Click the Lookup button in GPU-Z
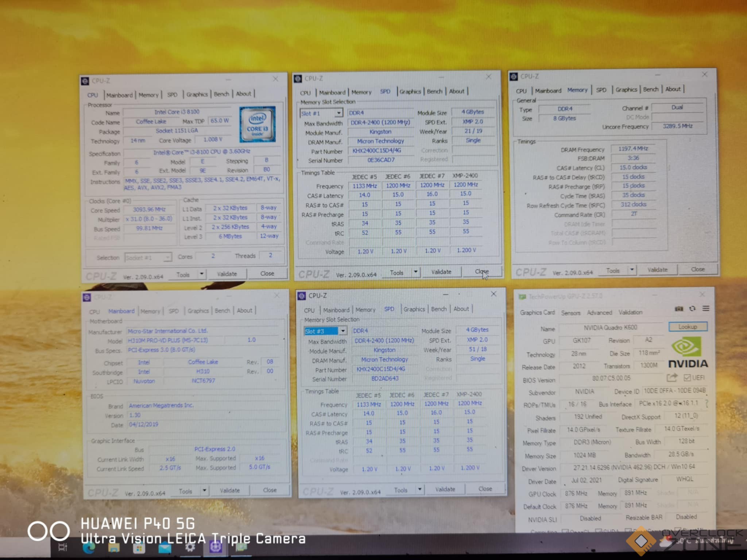Image resolution: width=747 pixels, height=560 pixels. pyautogui.click(x=688, y=327)
